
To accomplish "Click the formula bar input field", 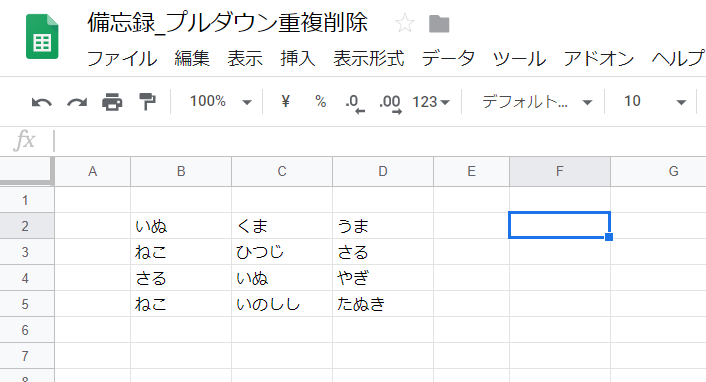I will 378,140.
